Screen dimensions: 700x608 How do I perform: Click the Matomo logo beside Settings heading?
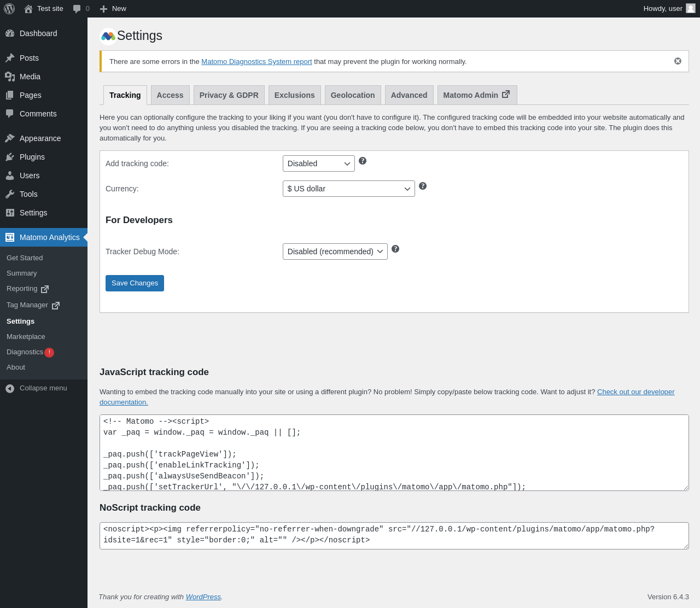(x=108, y=36)
